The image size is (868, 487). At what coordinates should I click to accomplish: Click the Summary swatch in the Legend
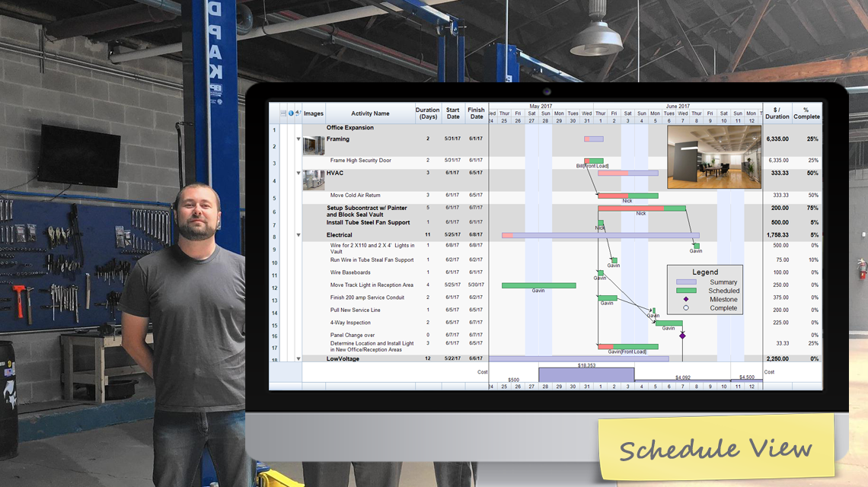pyautogui.click(x=686, y=282)
